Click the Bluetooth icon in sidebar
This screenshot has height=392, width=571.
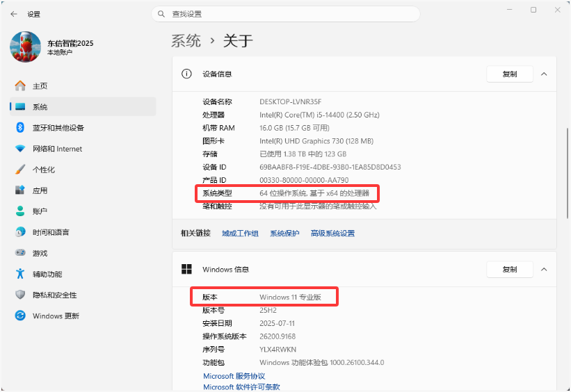pos(20,127)
